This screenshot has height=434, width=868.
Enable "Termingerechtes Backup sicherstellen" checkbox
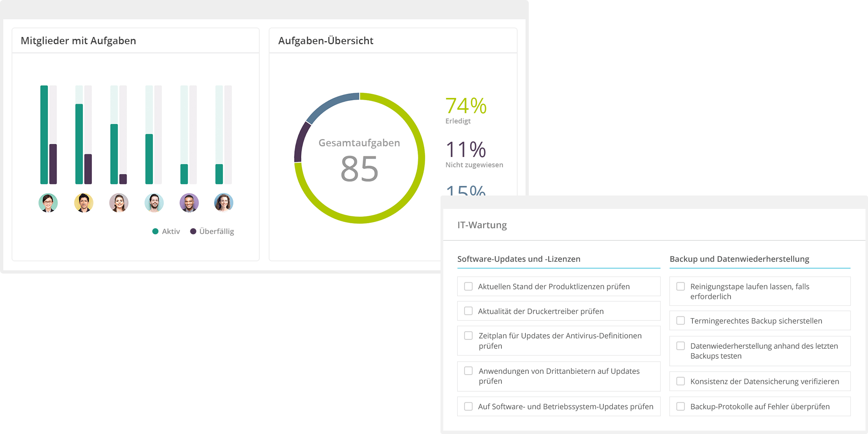pyautogui.click(x=680, y=320)
